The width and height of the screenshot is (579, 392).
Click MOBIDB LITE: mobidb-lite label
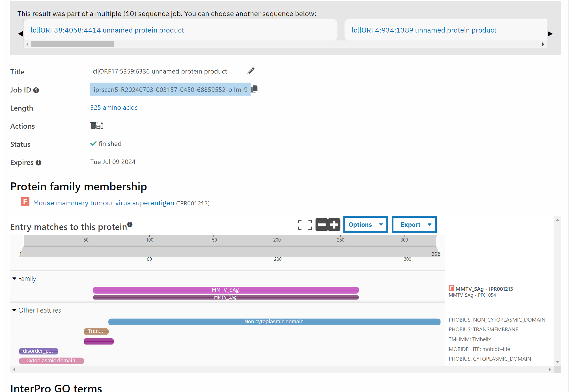tap(479, 349)
